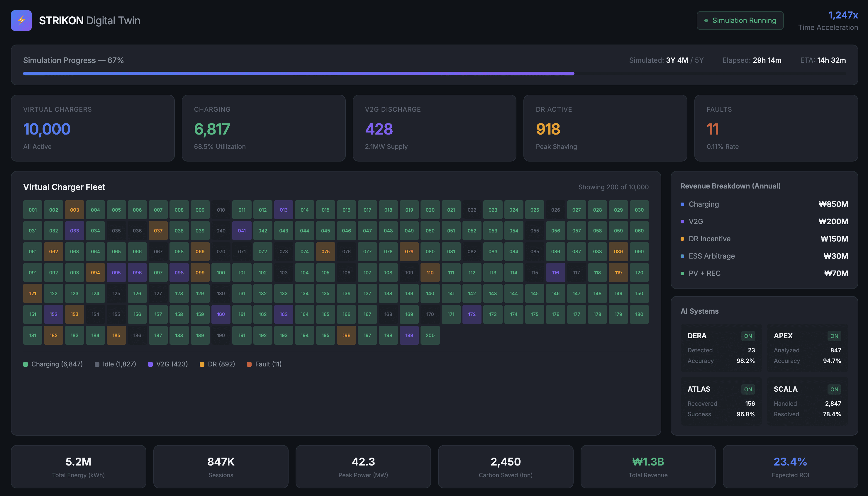Image resolution: width=868 pixels, height=496 pixels.
Task: Toggle ATLAS system ON badge
Action: pos(748,389)
